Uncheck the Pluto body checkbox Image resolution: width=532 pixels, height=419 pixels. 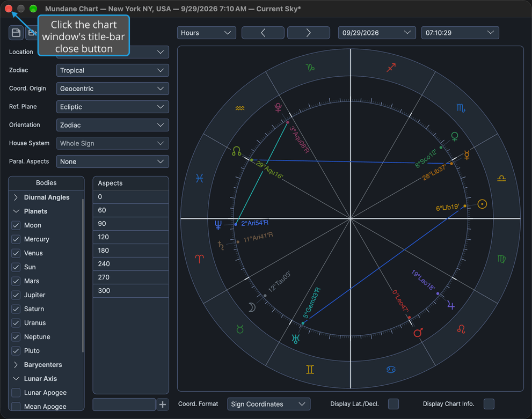coord(16,350)
